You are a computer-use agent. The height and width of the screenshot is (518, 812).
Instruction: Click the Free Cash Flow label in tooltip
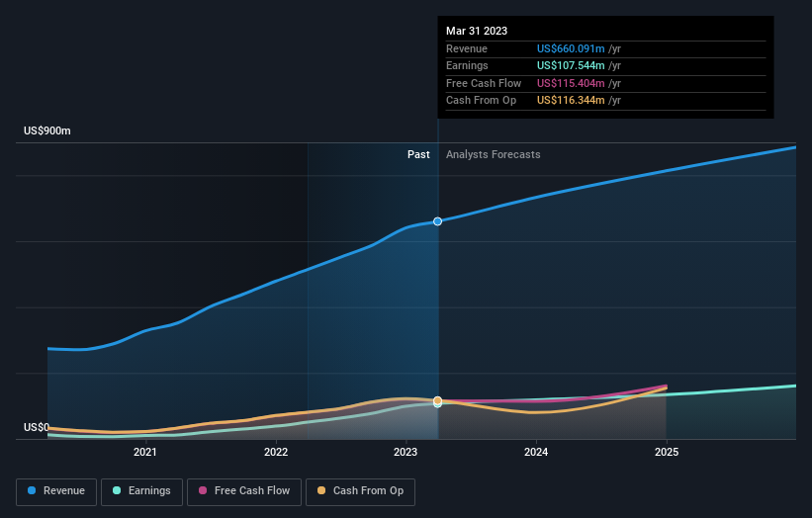point(484,83)
